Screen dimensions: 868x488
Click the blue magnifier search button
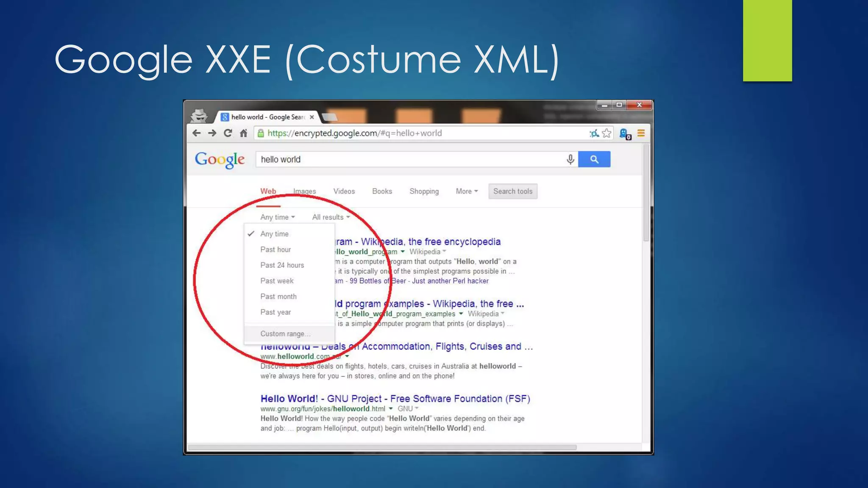coord(594,159)
